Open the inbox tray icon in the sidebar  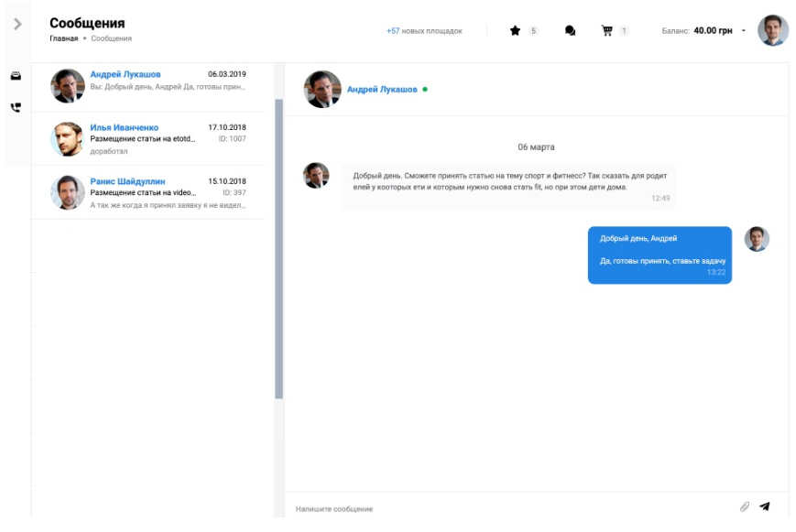pos(16,77)
